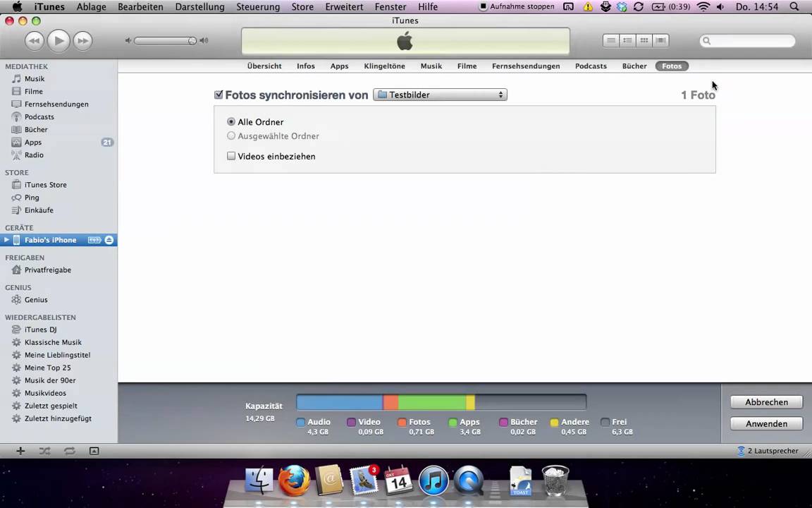Open the Erweitert menu

pos(345,7)
